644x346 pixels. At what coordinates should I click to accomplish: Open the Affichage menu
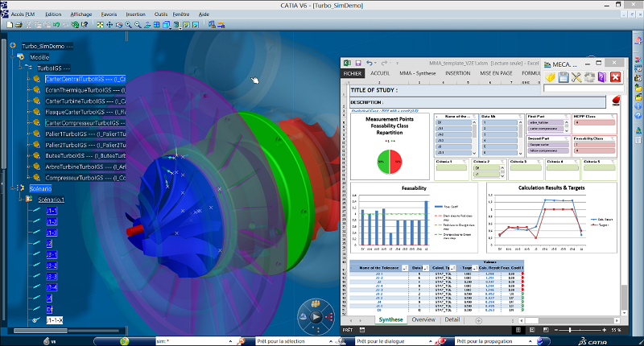(x=80, y=14)
